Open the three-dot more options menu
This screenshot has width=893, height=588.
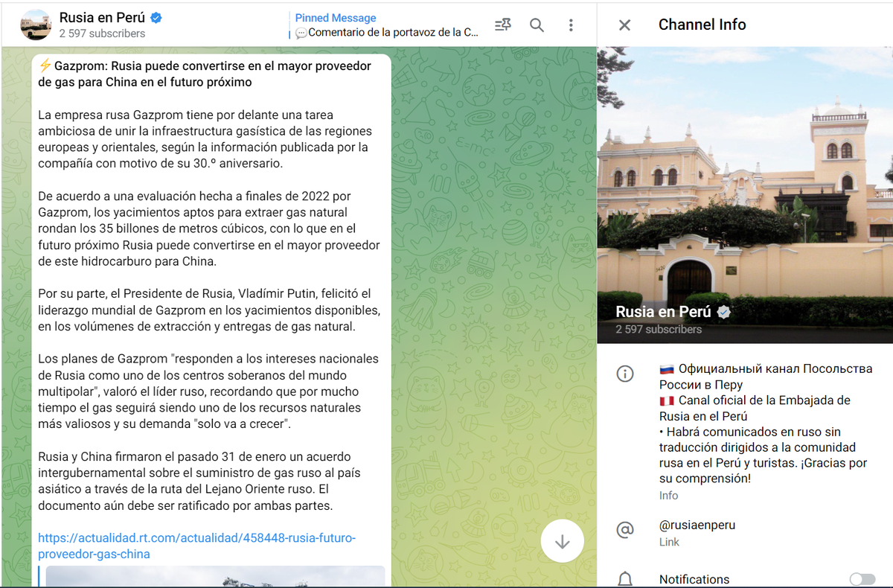(x=571, y=25)
